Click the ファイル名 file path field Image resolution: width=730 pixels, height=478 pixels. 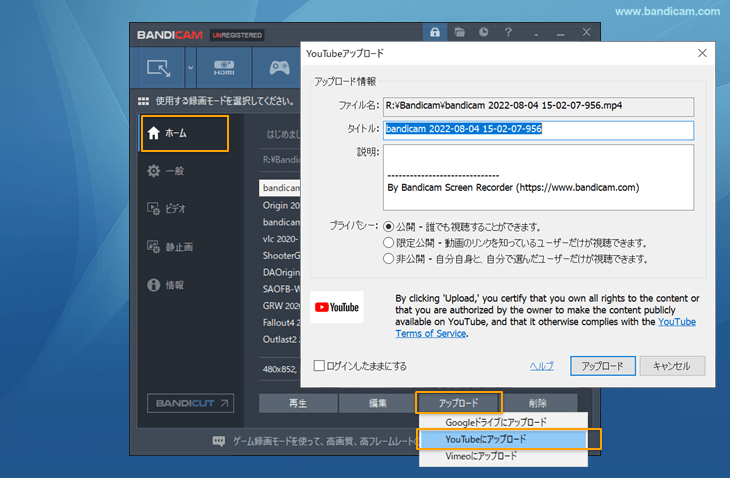click(538, 106)
